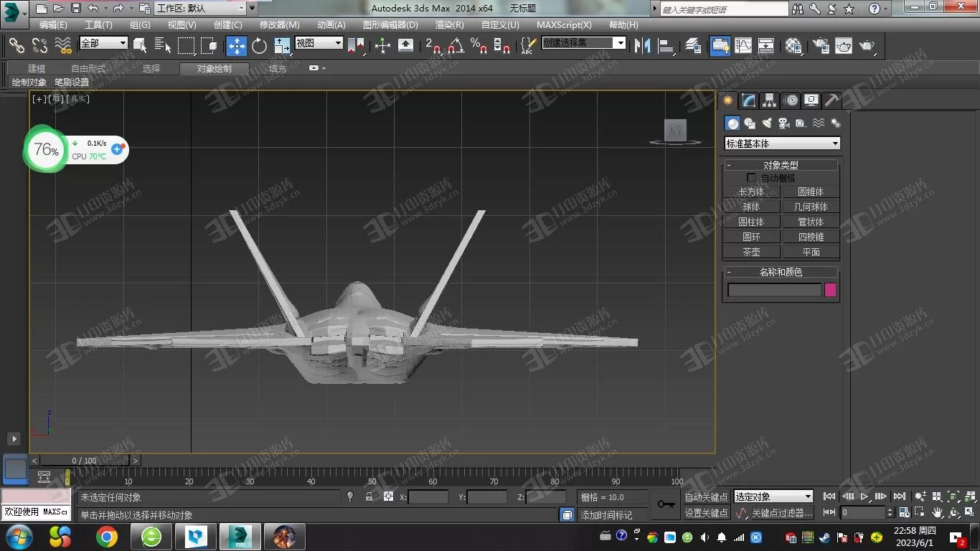The image size is (980, 551).
Task: Toggle Window/Crossing selection mode
Action: pos(209,46)
